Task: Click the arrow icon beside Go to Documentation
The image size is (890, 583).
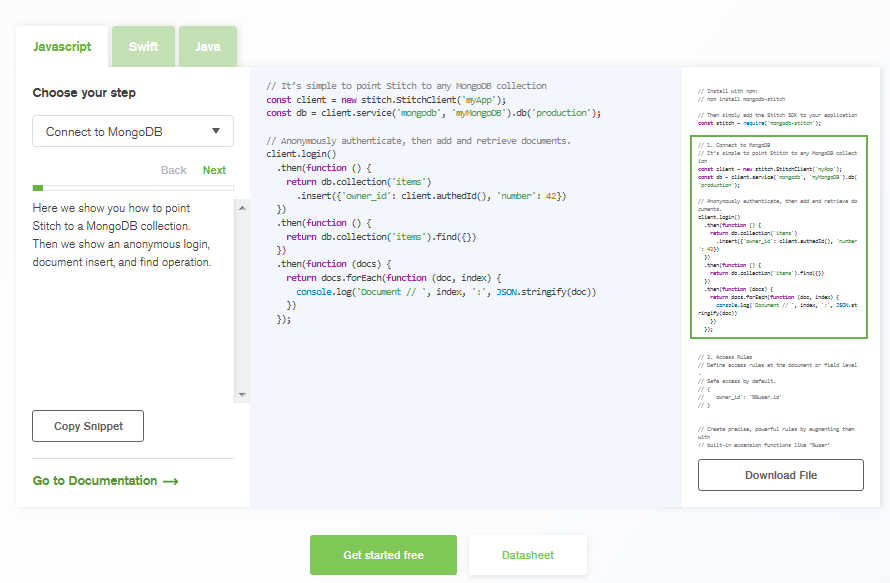Action: tap(171, 481)
